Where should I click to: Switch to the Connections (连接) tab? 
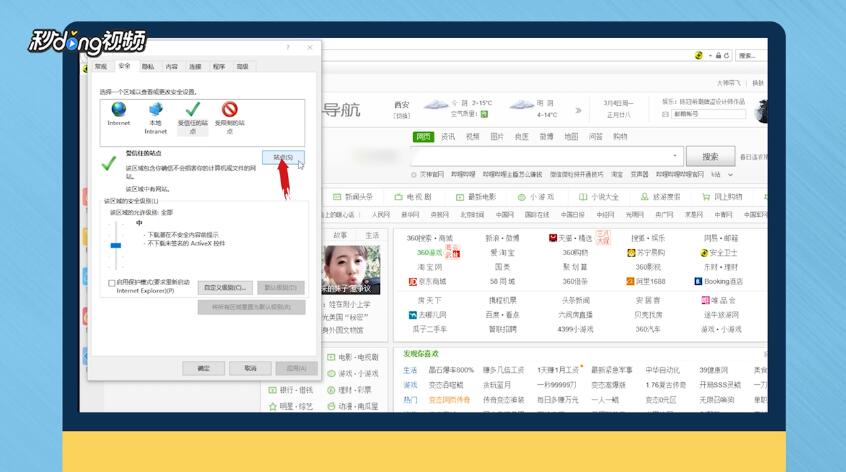coord(195,66)
